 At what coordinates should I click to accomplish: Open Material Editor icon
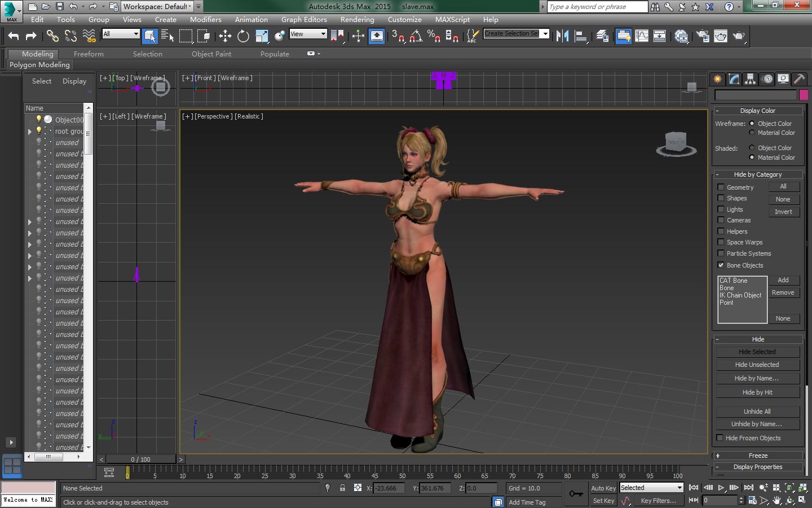681,36
